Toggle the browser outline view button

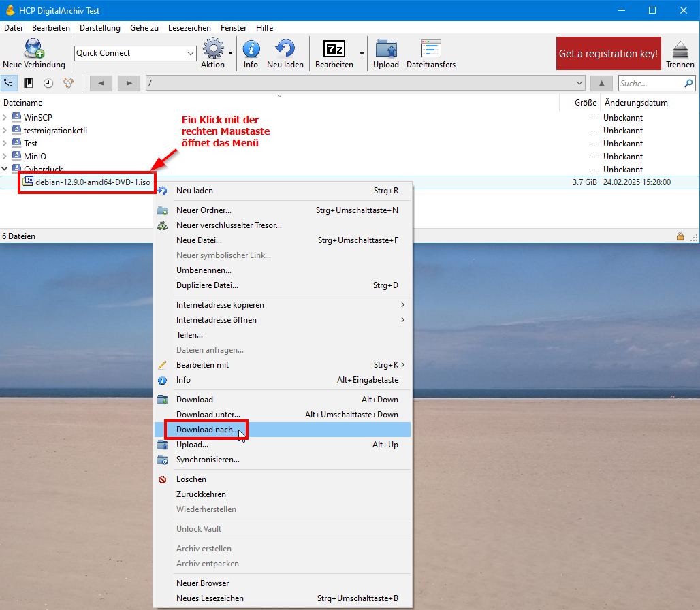(9, 83)
